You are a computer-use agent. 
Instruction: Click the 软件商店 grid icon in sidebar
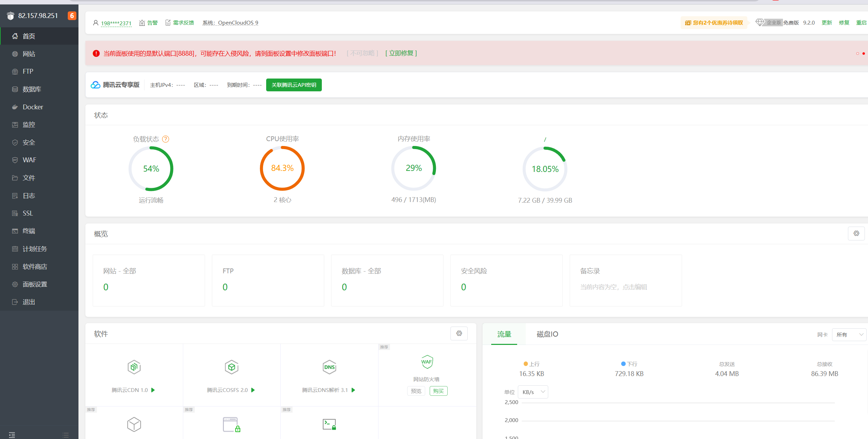pos(15,266)
